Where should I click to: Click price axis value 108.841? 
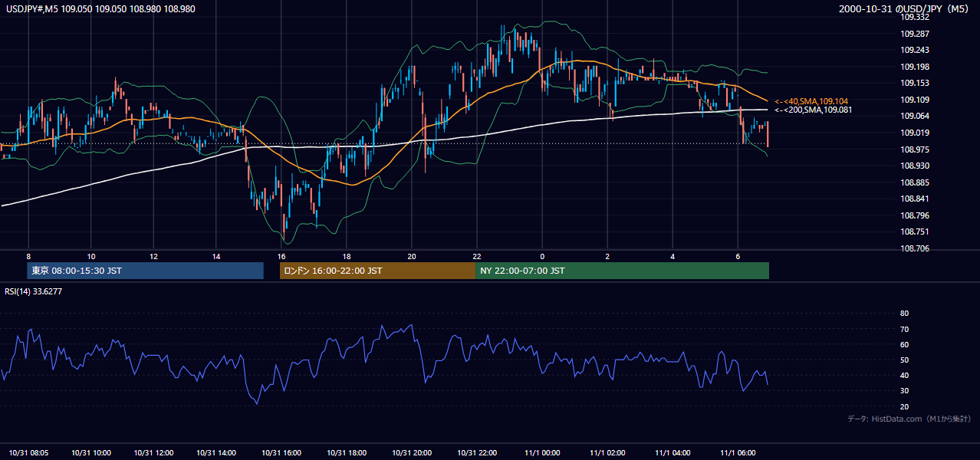point(915,199)
